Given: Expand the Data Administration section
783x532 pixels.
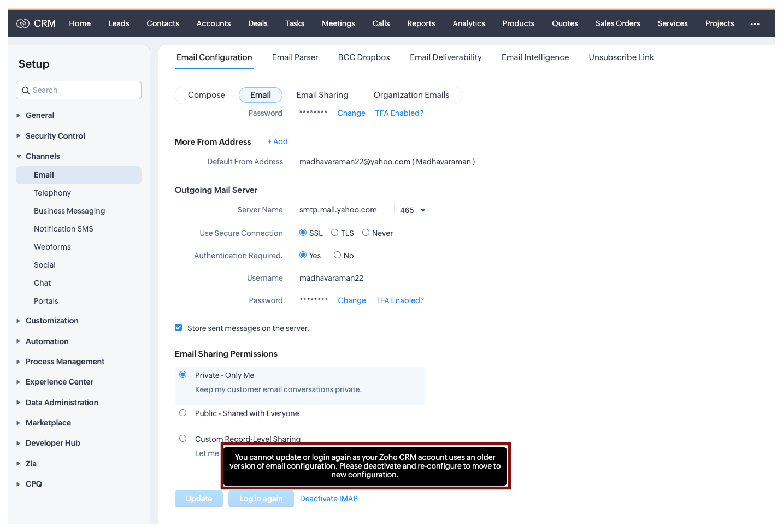Looking at the screenshot, I should (x=19, y=403).
